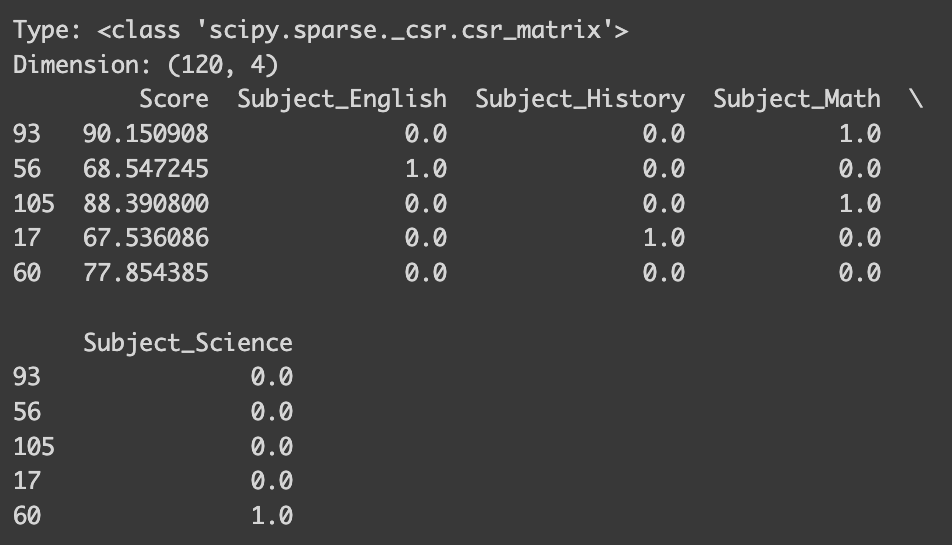Click the 1.0 under Subject_Science
Screen dimensions: 952x545
(272, 517)
